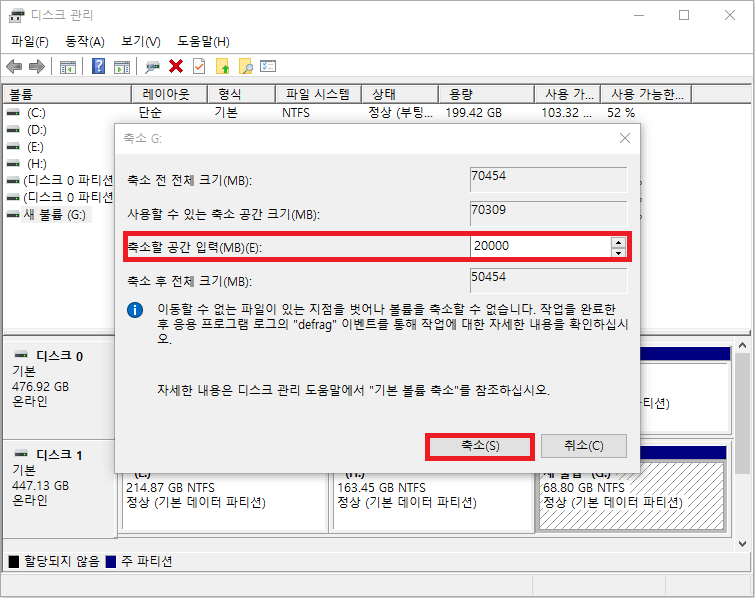755x598 pixels.
Task: Select the 새 볼륨 (G:) volume row
Action: (x=55, y=214)
